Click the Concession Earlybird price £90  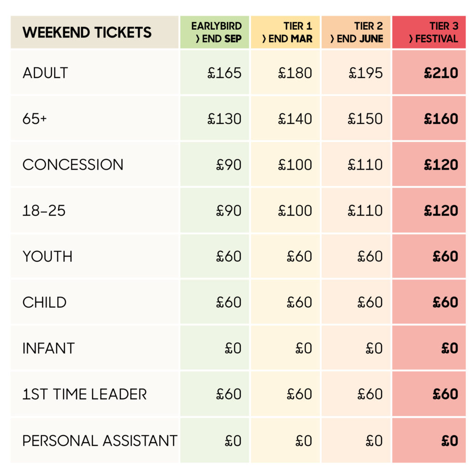229,165
